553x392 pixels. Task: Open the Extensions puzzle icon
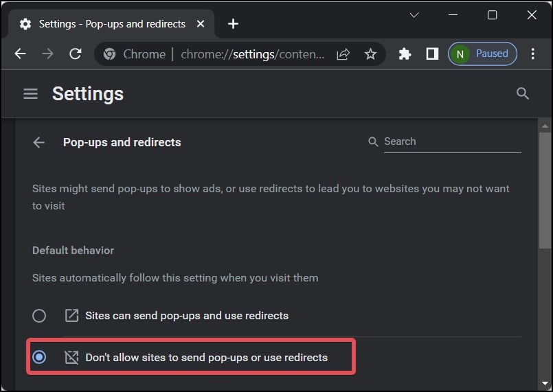405,54
